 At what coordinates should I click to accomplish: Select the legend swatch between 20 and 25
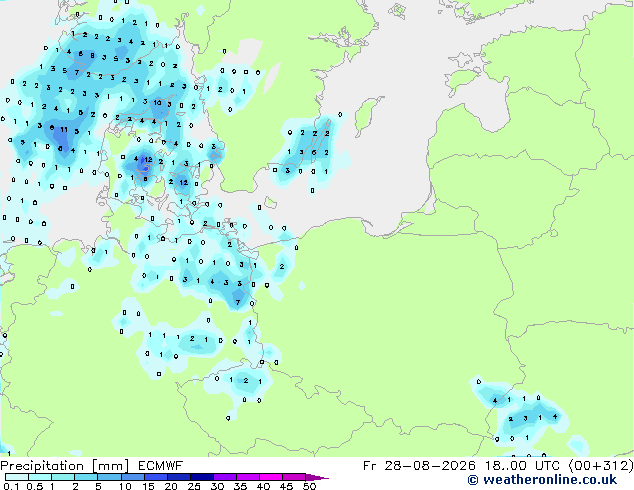pos(179,477)
